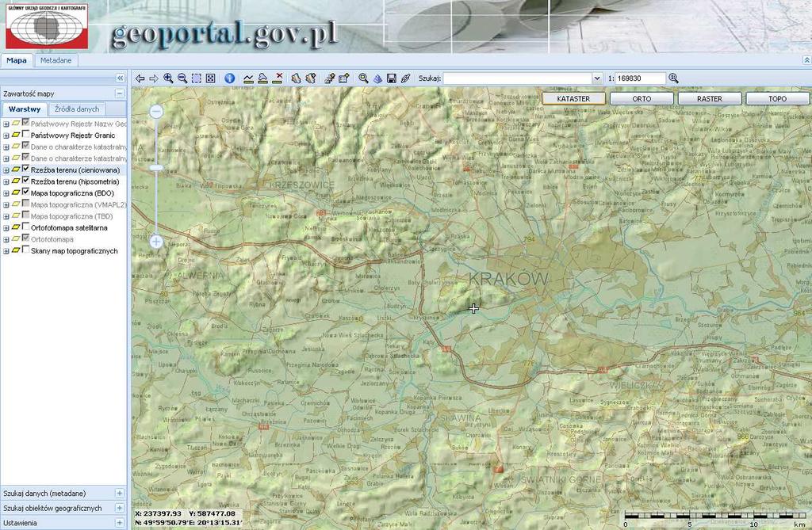Click the magnifier search icon in toolbar

tap(363, 78)
